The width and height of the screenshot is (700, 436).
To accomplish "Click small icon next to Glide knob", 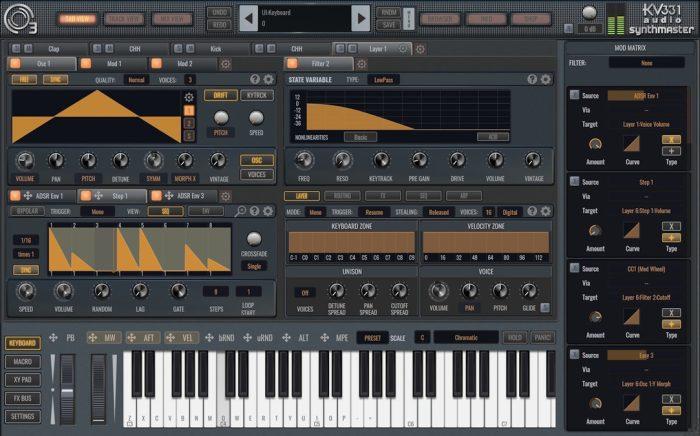I will [x=545, y=307].
